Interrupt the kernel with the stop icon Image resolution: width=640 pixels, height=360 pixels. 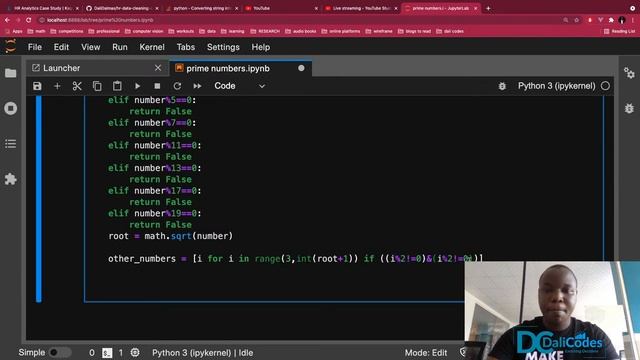157,86
